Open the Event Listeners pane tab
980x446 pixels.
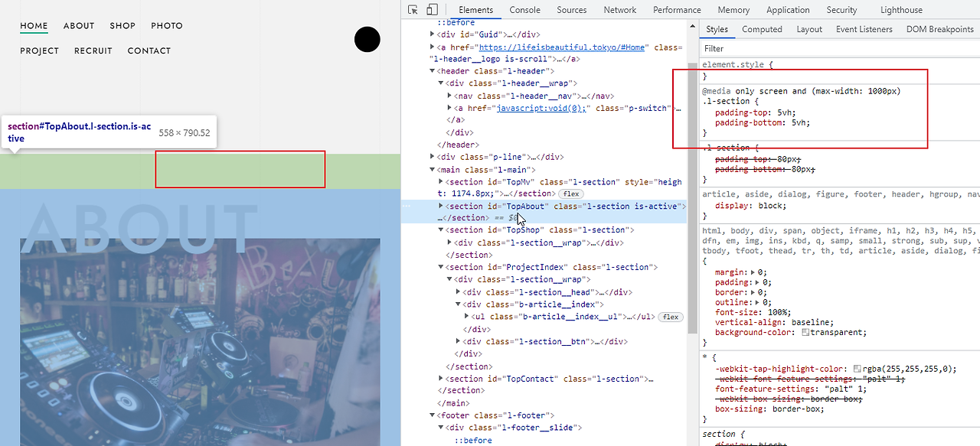[x=864, y=29]
